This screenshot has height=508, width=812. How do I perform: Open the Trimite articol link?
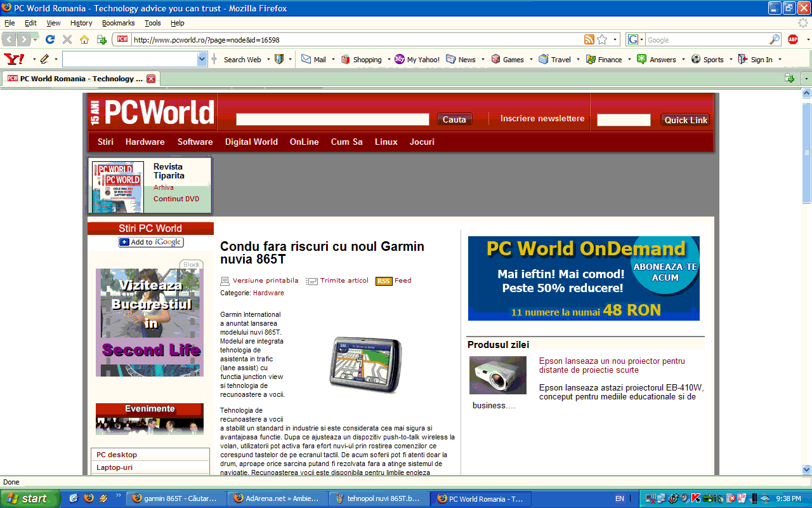click(344, 281)
